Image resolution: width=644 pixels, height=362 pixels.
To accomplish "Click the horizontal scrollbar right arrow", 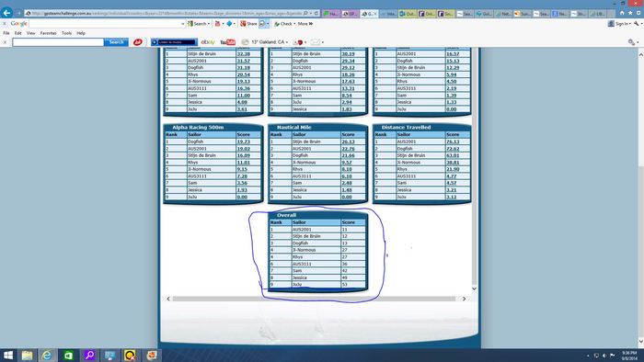I will click(464, 299).
